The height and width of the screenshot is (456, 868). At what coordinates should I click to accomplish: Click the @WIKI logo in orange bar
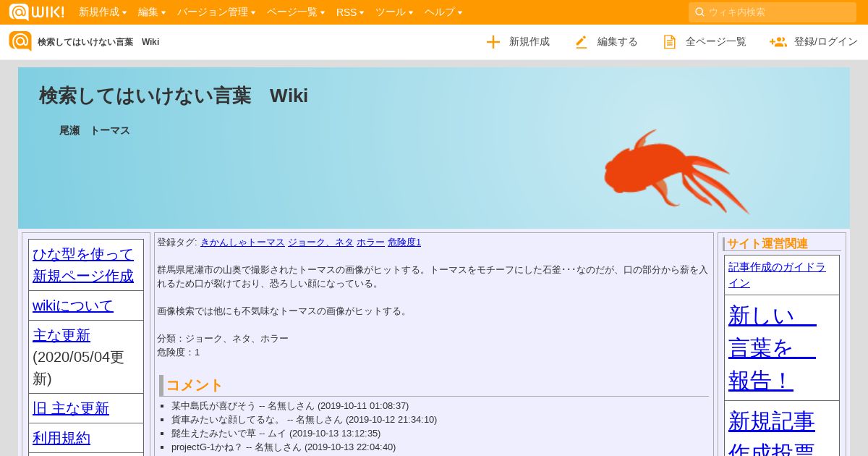pyautogui.click(x=37, y=12)
